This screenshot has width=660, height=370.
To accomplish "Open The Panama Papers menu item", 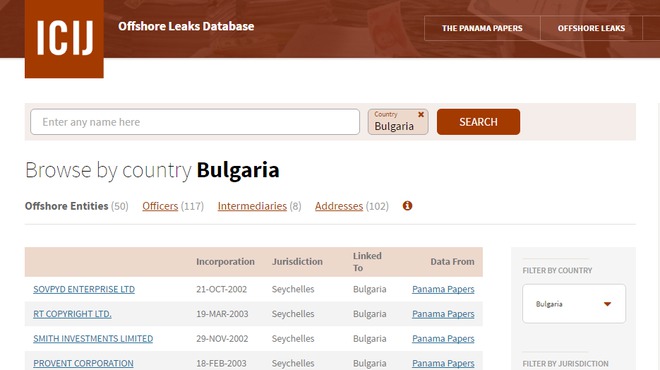I will click(482, 28).
